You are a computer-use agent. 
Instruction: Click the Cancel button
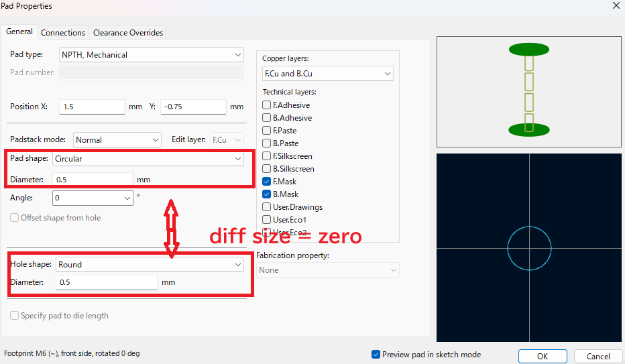(x=598, y=357)
